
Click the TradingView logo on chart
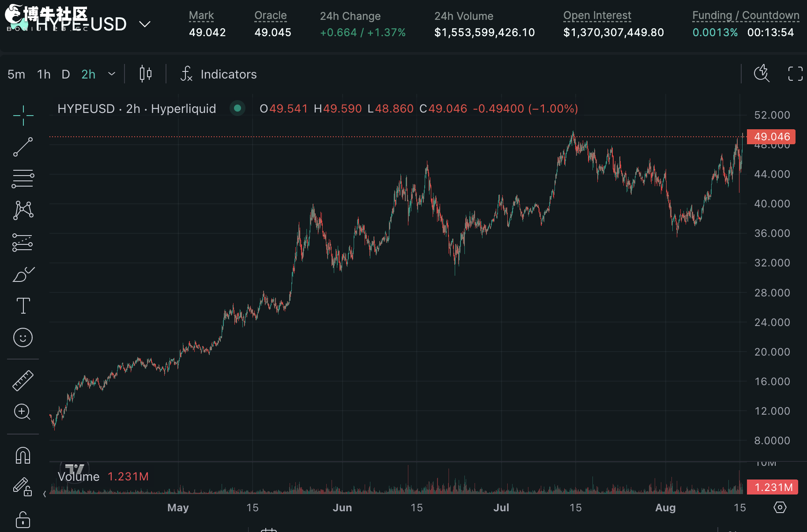pos(75,468)
